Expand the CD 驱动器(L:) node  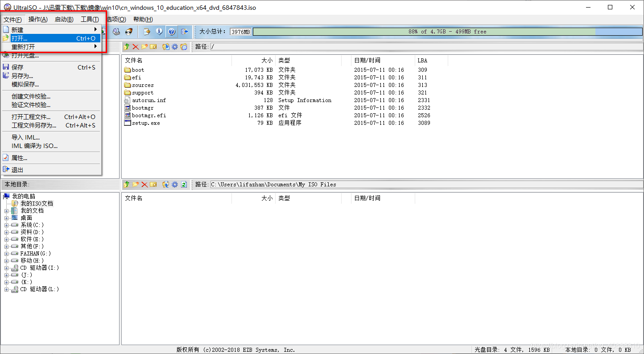[x=6, y=289]
